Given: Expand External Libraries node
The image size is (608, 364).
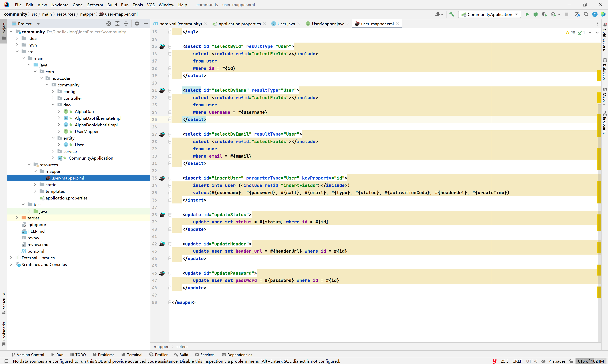Looking at the screenshot, I should click(11, 258).
